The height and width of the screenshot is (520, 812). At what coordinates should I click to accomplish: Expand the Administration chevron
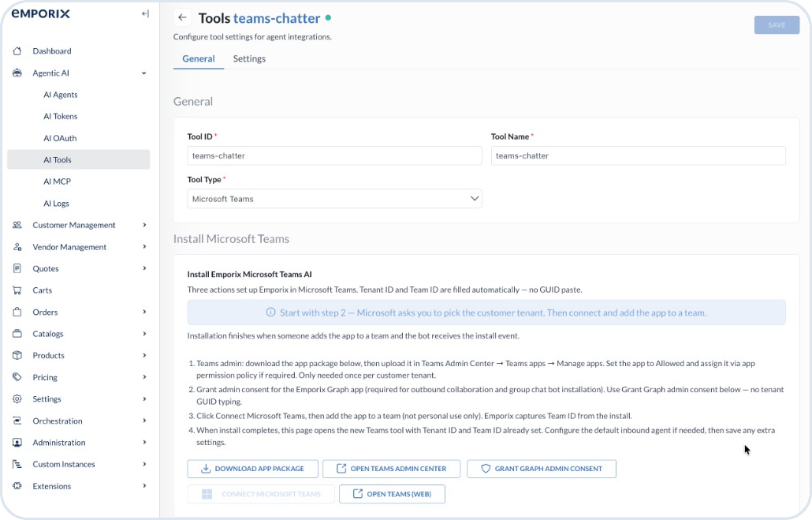144,442
